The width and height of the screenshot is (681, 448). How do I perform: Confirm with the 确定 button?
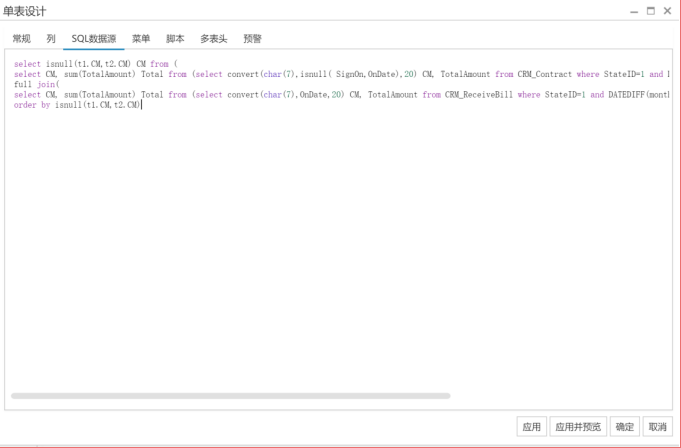coord(624,427)
